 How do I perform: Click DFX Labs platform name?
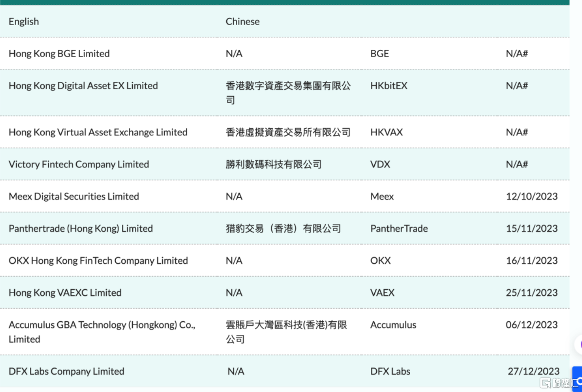point(390,372)
